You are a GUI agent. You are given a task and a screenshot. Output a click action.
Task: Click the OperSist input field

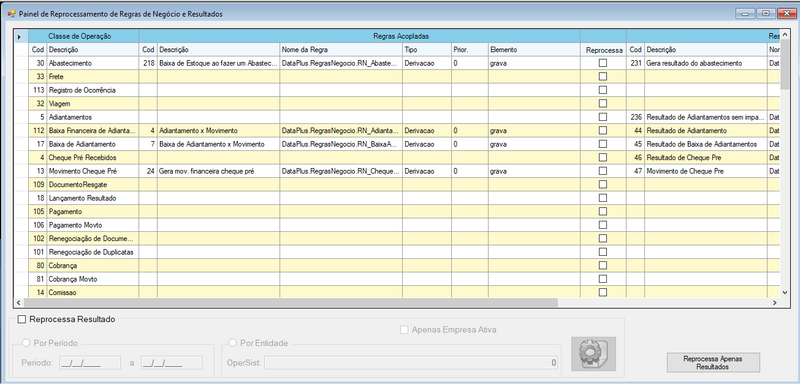coord(411,363)
